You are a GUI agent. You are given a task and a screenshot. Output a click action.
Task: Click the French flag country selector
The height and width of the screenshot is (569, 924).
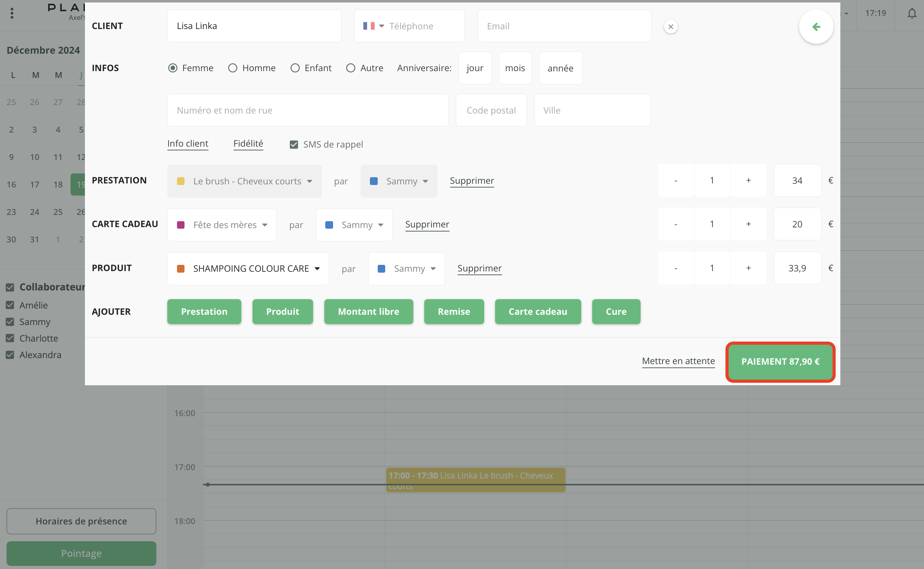pyautogui.click(x=373, y=26)
